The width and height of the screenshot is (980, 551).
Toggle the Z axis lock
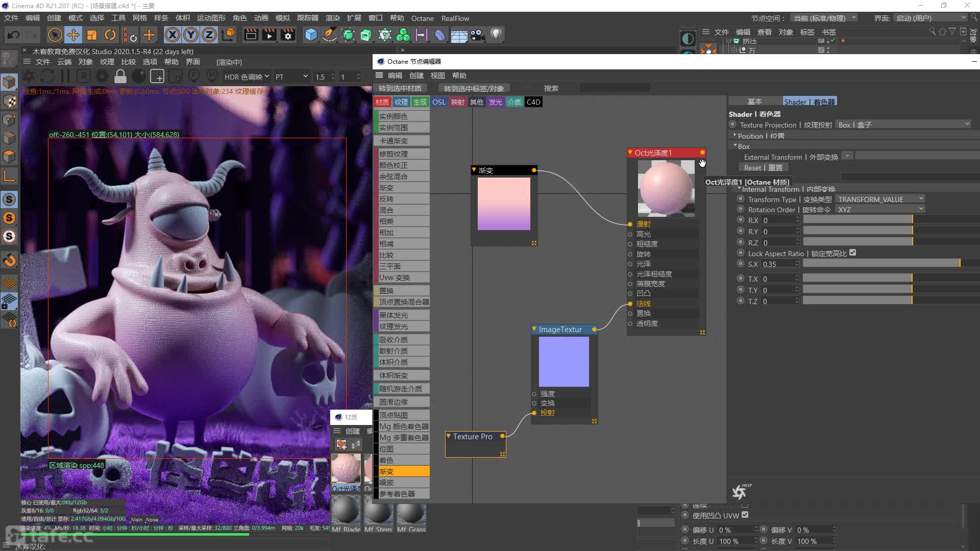pos(209,35)
